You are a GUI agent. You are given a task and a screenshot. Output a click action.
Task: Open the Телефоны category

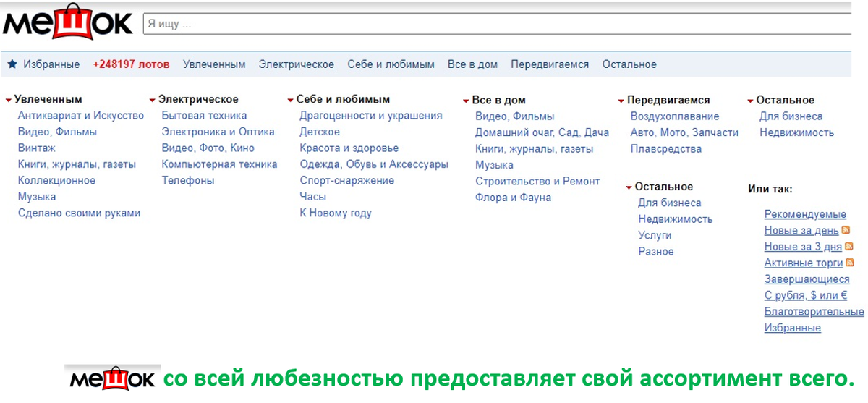point(188,180)
